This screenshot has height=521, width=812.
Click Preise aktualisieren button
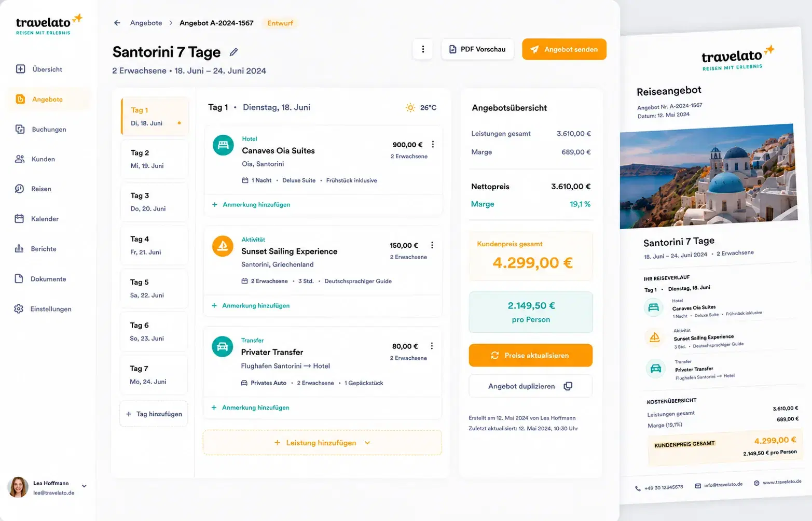(x=530, y=355)
